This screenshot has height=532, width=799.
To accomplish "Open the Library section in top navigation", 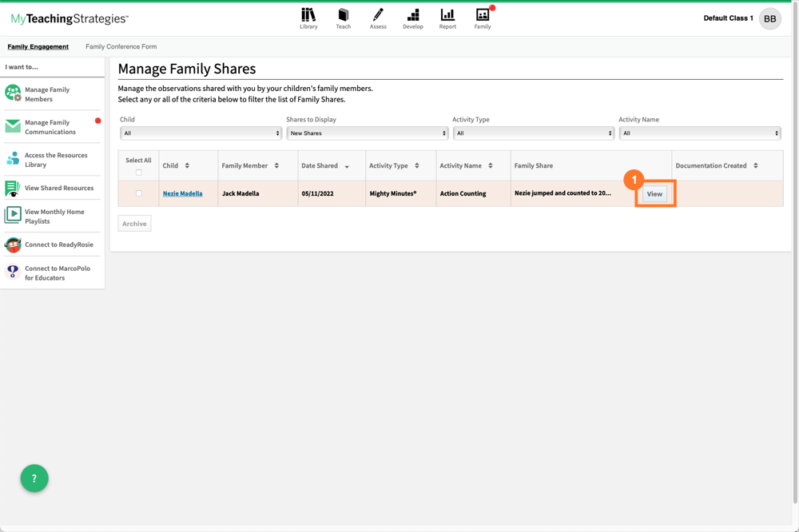I will [308, 18].
